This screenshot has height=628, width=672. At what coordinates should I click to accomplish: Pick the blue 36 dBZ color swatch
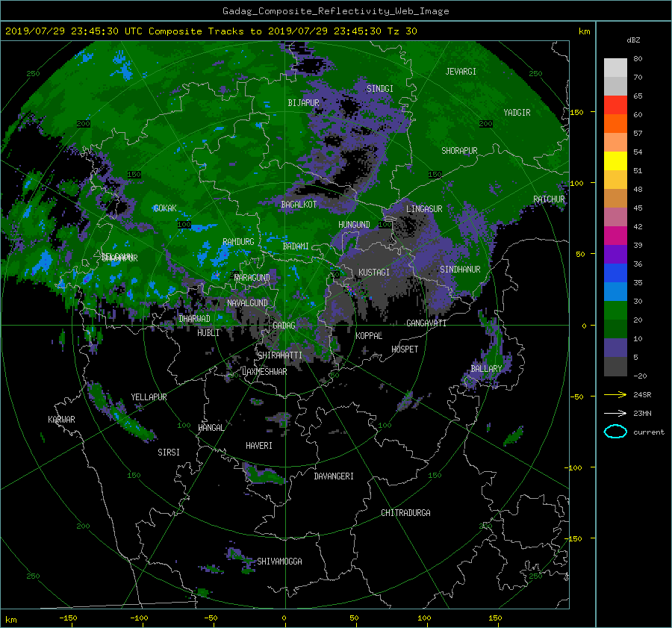point(615,273)
